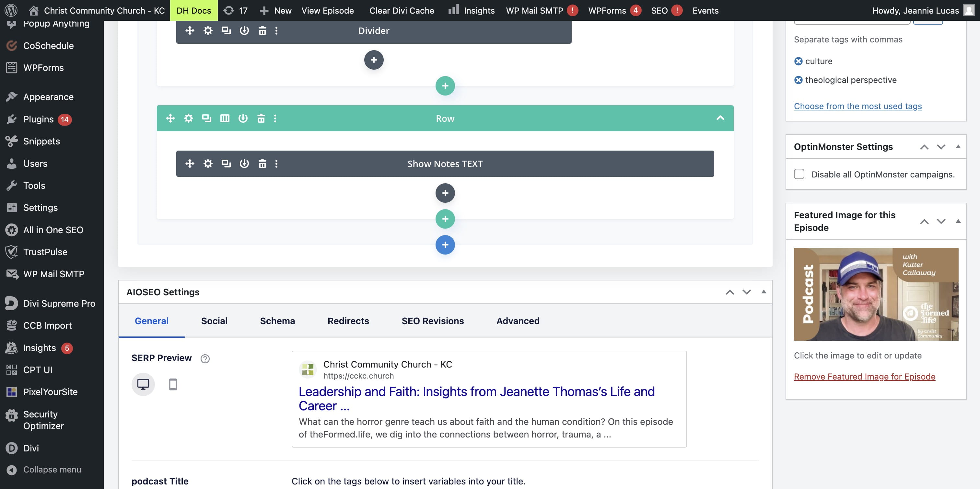Toggle the Row's power disable icon
Viewport: 980px width, 489px height.
[243, 118]
